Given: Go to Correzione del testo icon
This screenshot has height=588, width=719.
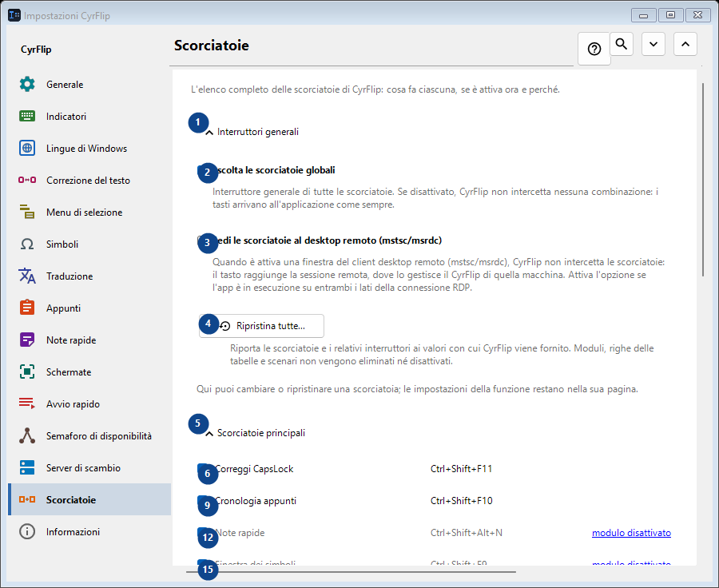Looking at the screenshot, I should point(27,181).
